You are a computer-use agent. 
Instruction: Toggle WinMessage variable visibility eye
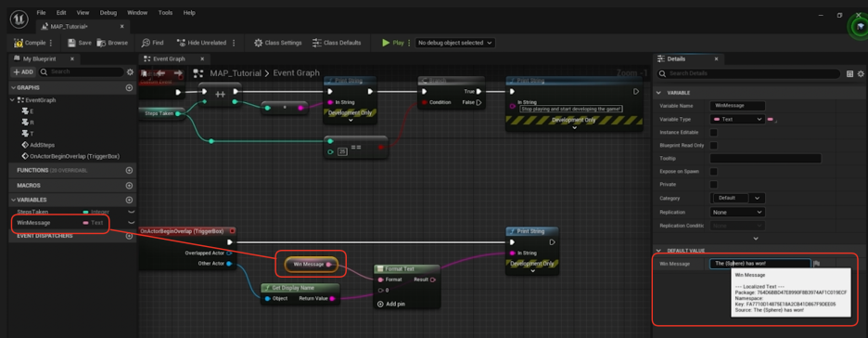click(x=131, y=223)
